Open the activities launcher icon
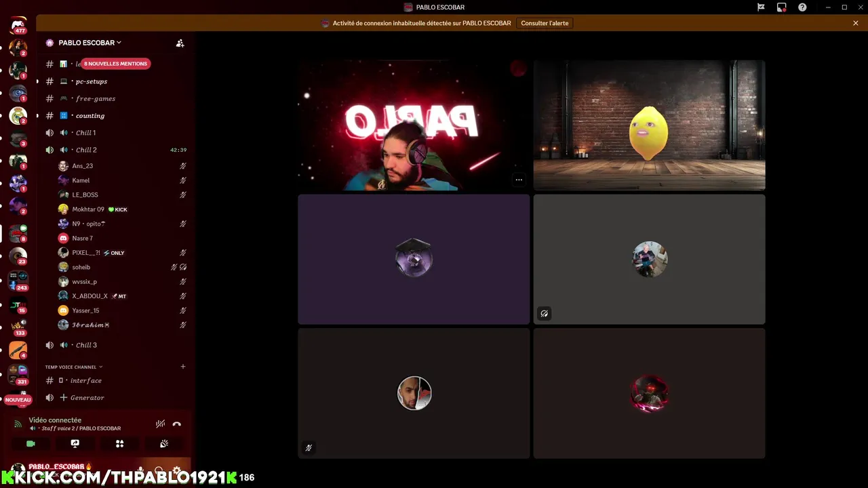Image resolution: width=868 pixels, height=488 pixels. (x=119, y=444)
